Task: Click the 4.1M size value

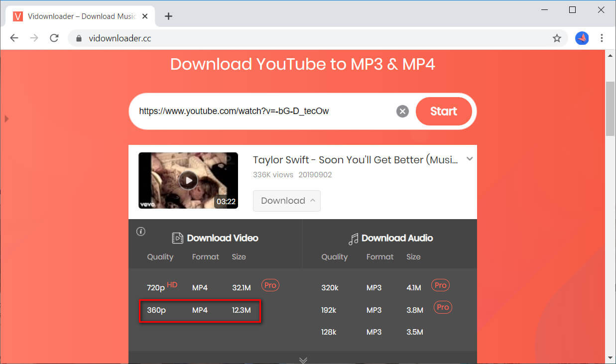Action: [414, 287]
